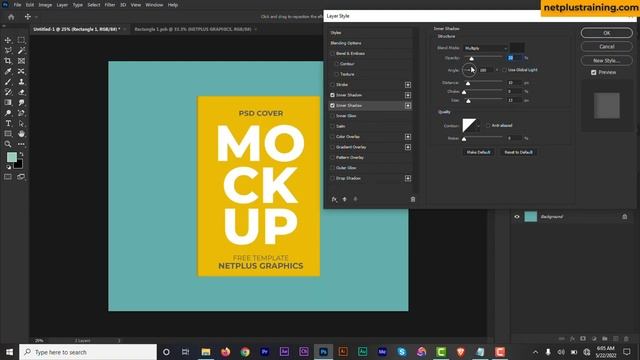Switch to the Rectangle 1.psb document tab
640x360 pixels.
(x=193, y=29)
